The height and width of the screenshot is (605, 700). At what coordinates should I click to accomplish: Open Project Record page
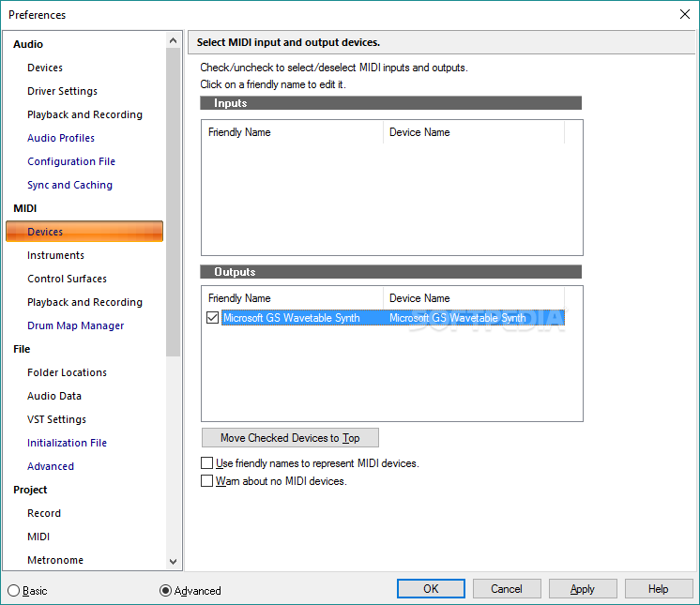44,513
